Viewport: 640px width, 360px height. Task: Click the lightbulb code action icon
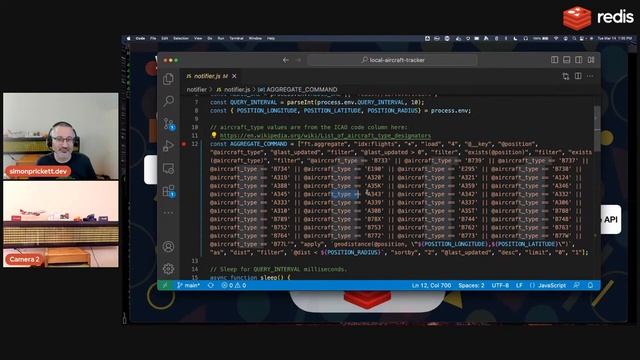214,135
